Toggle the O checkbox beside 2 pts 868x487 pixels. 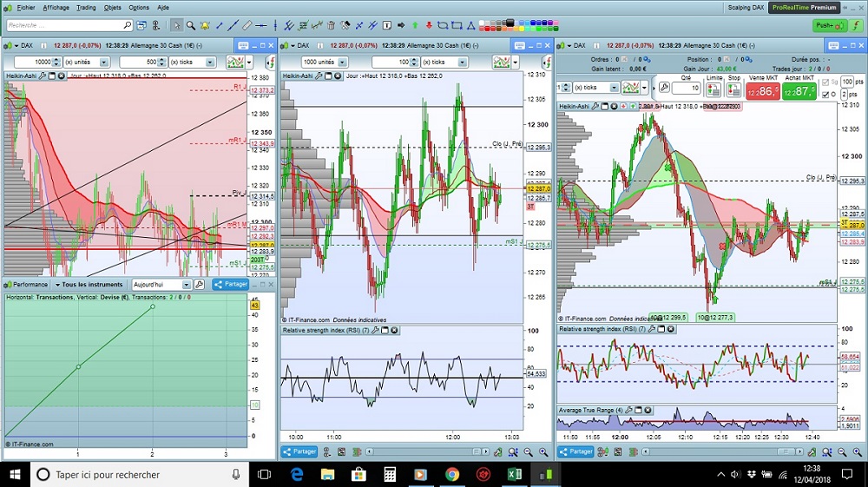(824, 94)
